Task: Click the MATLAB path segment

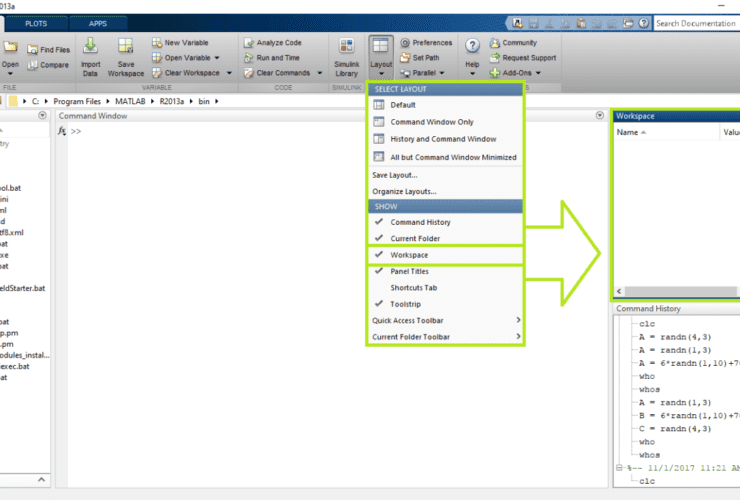Action: 130,102
